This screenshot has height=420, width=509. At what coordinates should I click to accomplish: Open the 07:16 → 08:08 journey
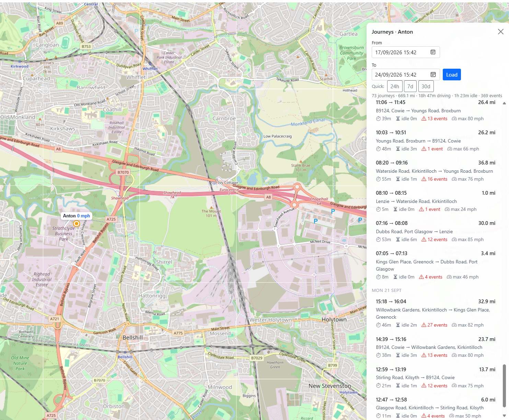click(x=436, y=231)
